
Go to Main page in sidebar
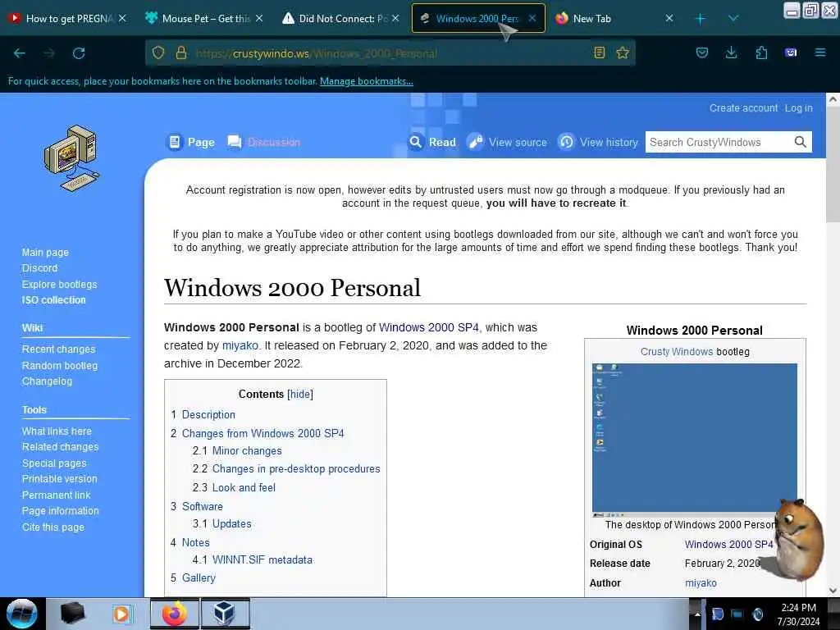45,253
